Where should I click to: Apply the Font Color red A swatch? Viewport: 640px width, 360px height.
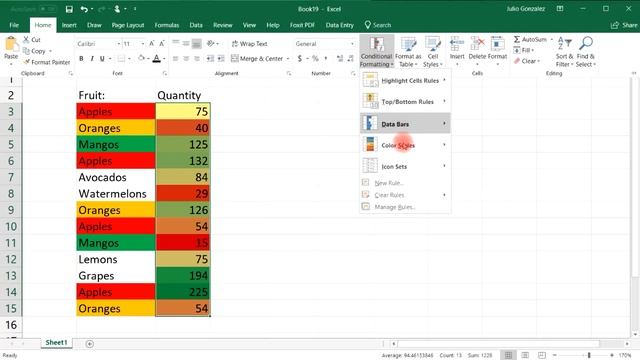pos(156,59)
